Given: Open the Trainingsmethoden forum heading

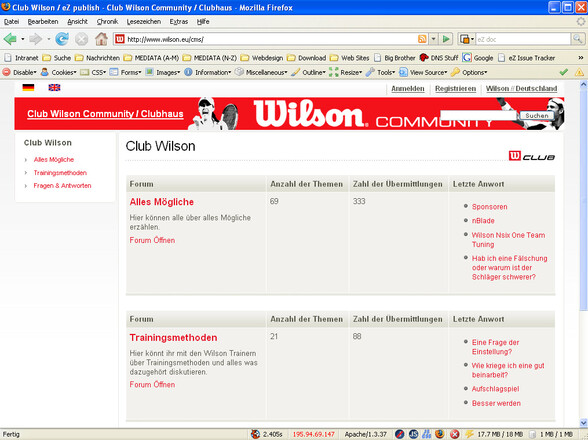Looking at the screenshot, I should (x=173, y=338).
